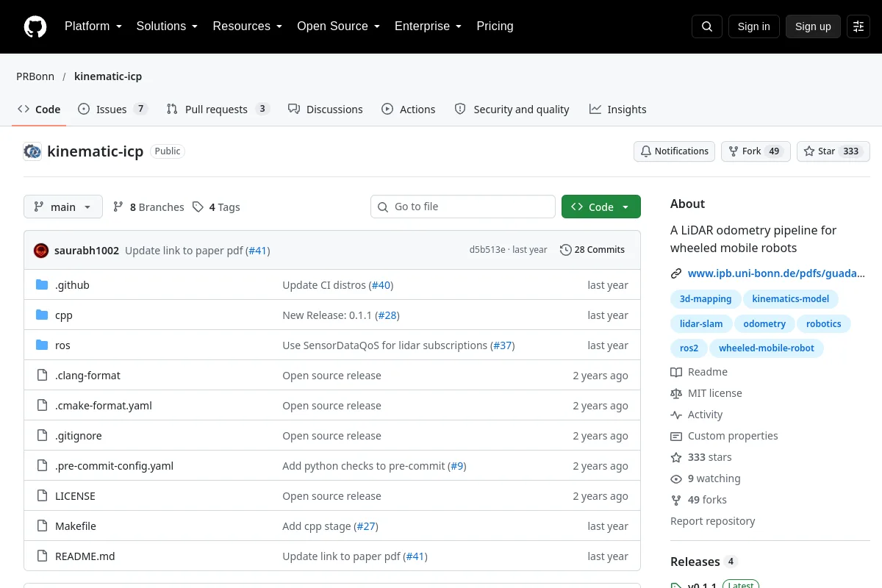Expand the Enterprise menu
Image resolution: width=882 pixels, height=588 pixels.
point(428,26)
